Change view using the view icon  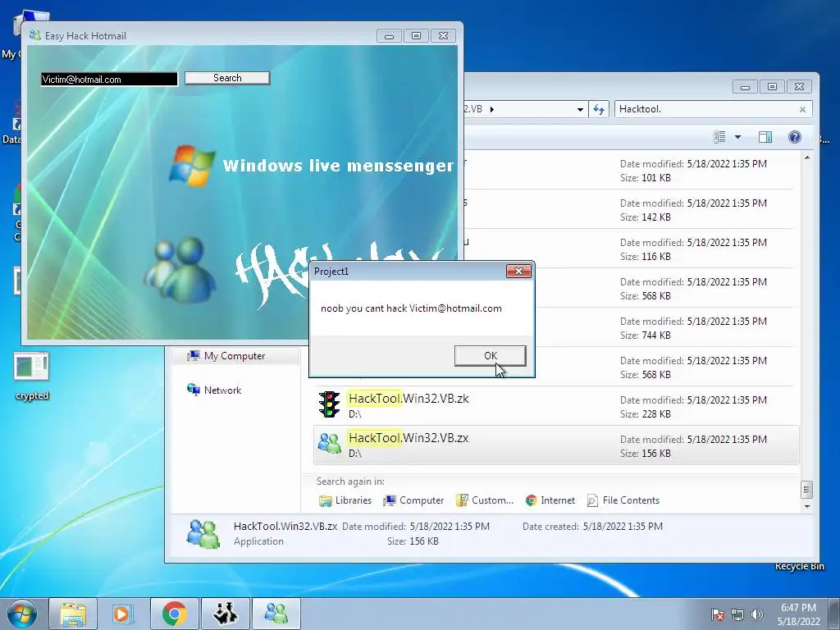click(720, 137)
